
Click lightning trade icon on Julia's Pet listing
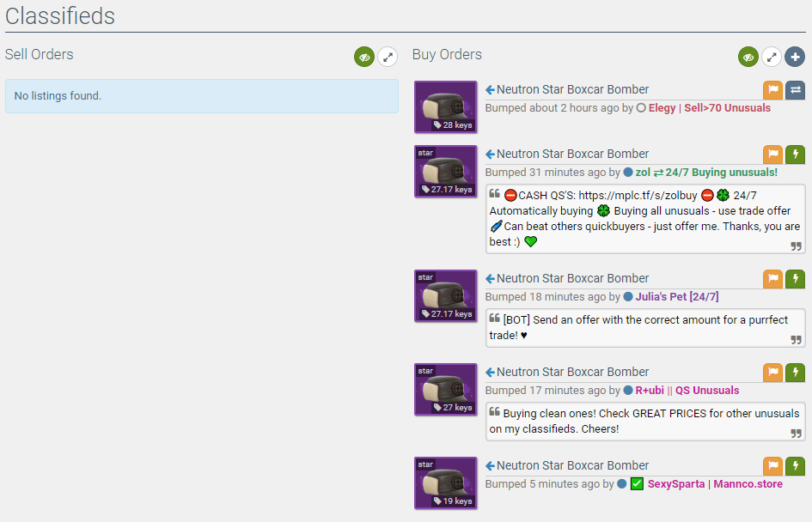pos(796,279)
